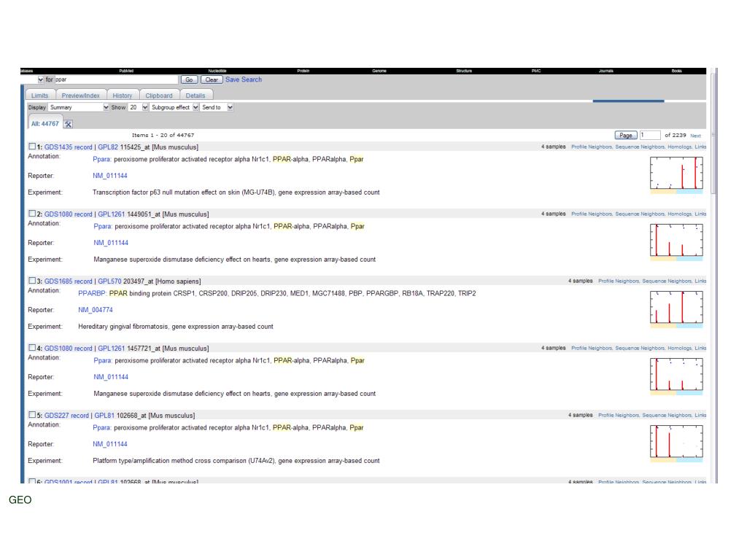Check the box for result 4 1457721_at
747x560 pixels.
(32, 348)
